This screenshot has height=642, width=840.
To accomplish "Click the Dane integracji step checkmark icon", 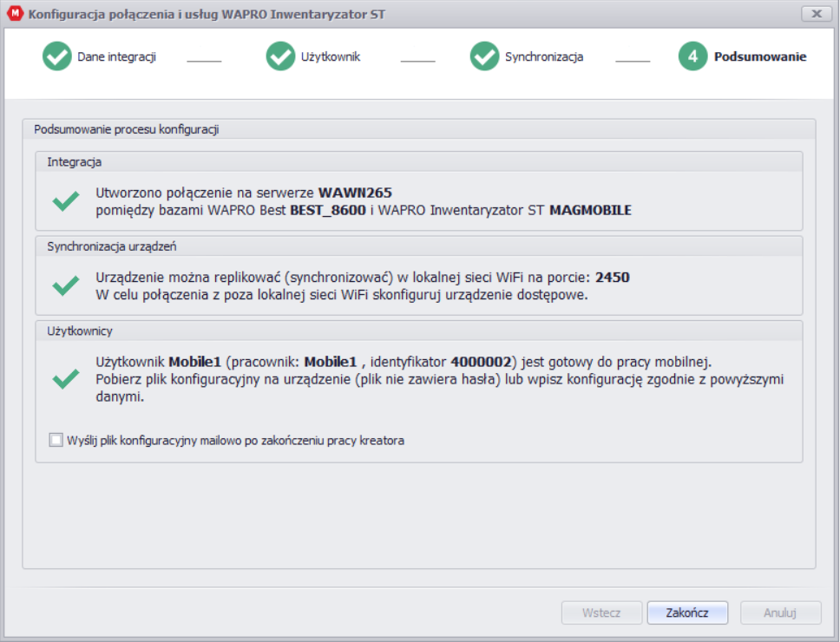I will (56, 56).
